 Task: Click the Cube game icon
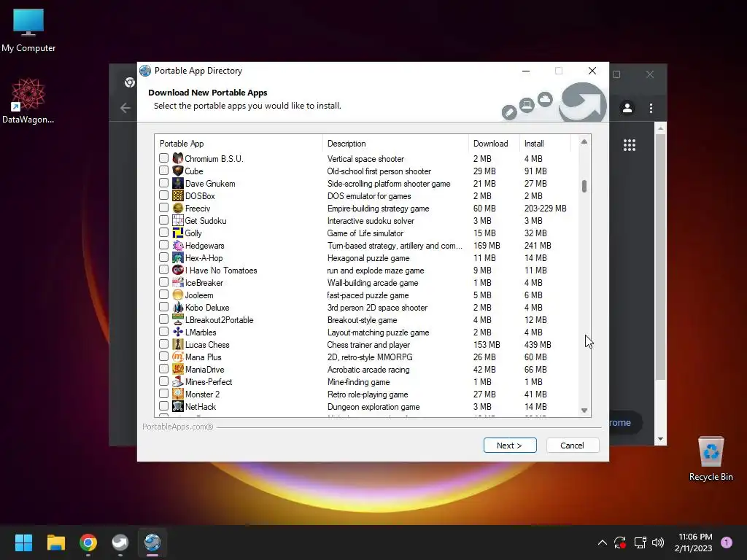point(178,171)
